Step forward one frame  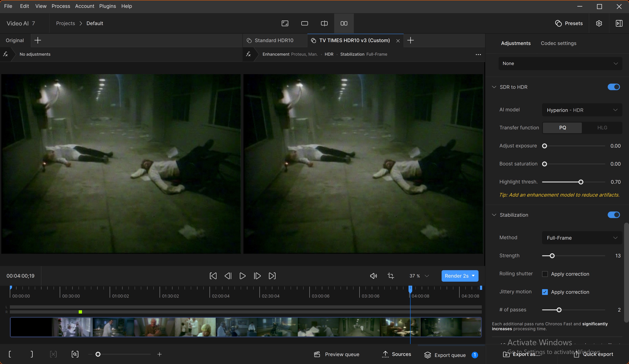[x=257, y=276]
